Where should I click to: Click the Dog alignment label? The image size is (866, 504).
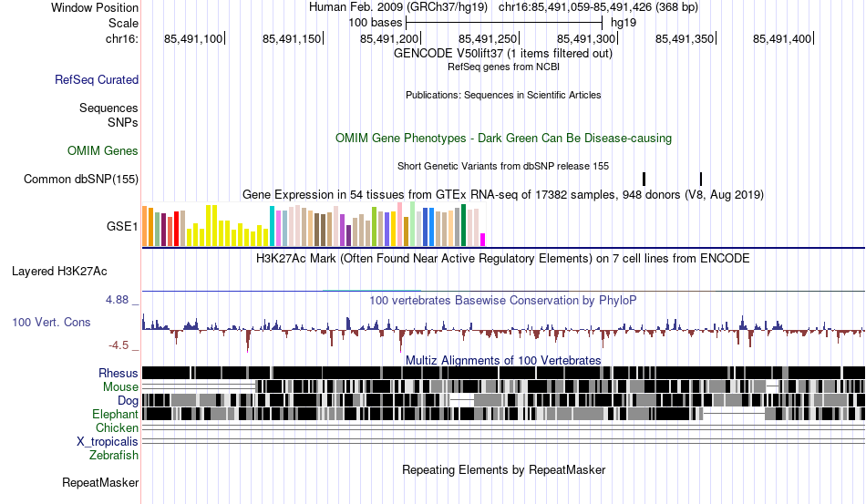coord(128,401)
